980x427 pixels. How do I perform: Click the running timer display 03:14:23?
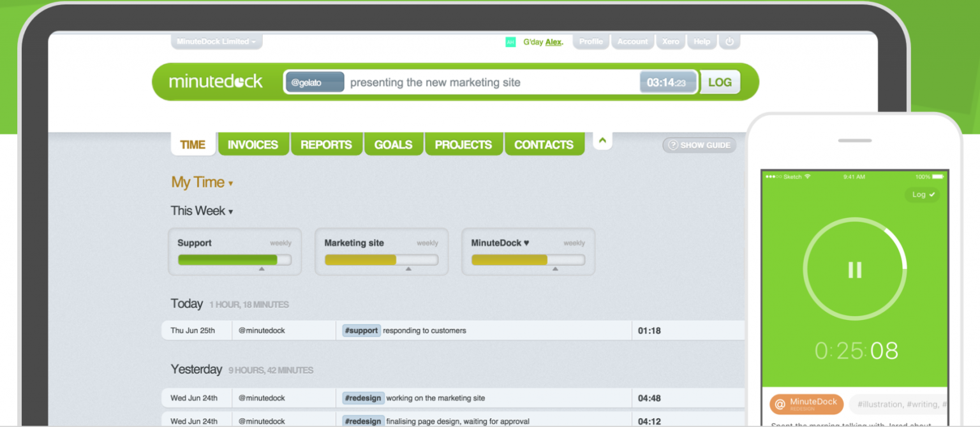coord(667,82)
